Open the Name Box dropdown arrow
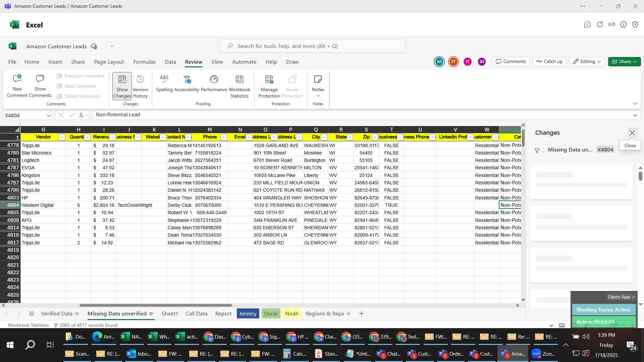The image size is (644, 362). (x=49, y=116)
